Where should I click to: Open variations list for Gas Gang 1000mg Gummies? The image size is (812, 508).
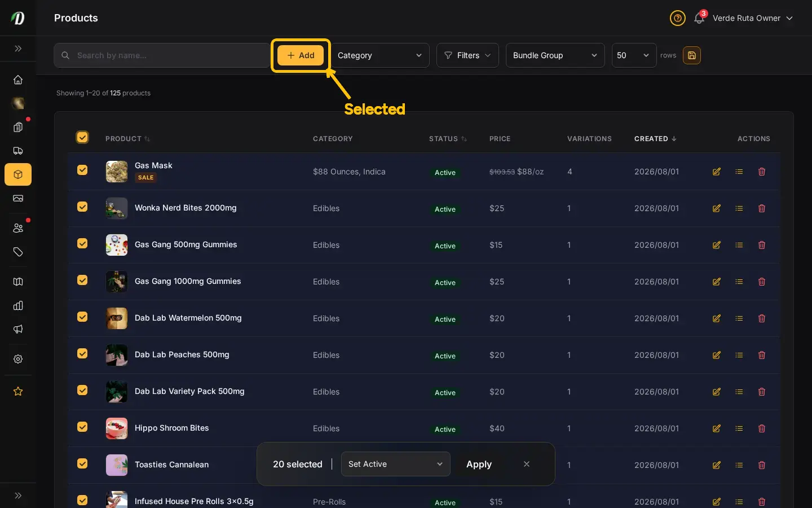click(x=739, y=282)
